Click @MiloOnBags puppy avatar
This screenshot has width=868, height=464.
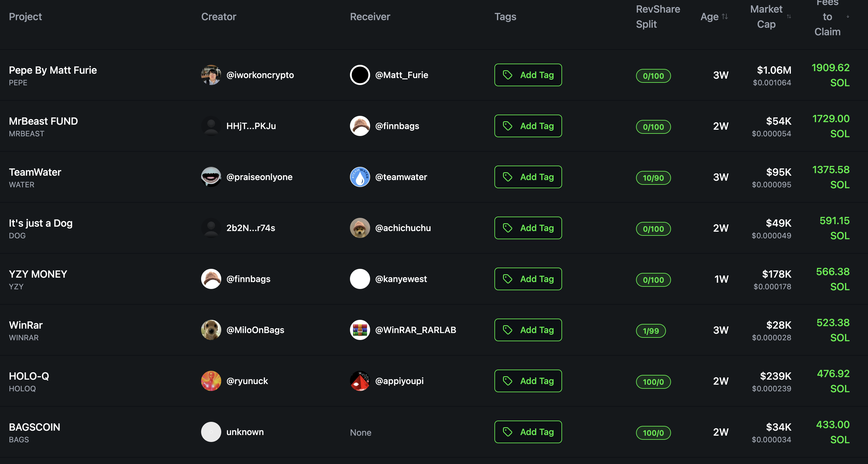[211, 330]
